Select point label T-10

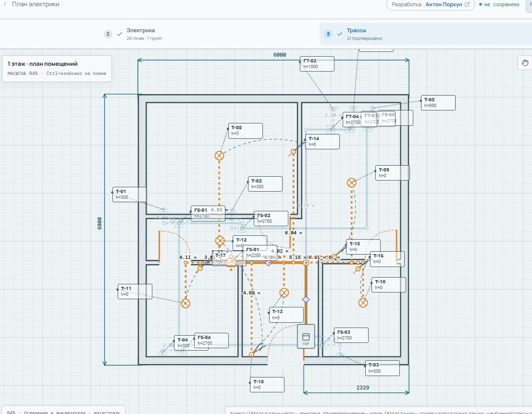pyautogui.click(x=389, y=284)
